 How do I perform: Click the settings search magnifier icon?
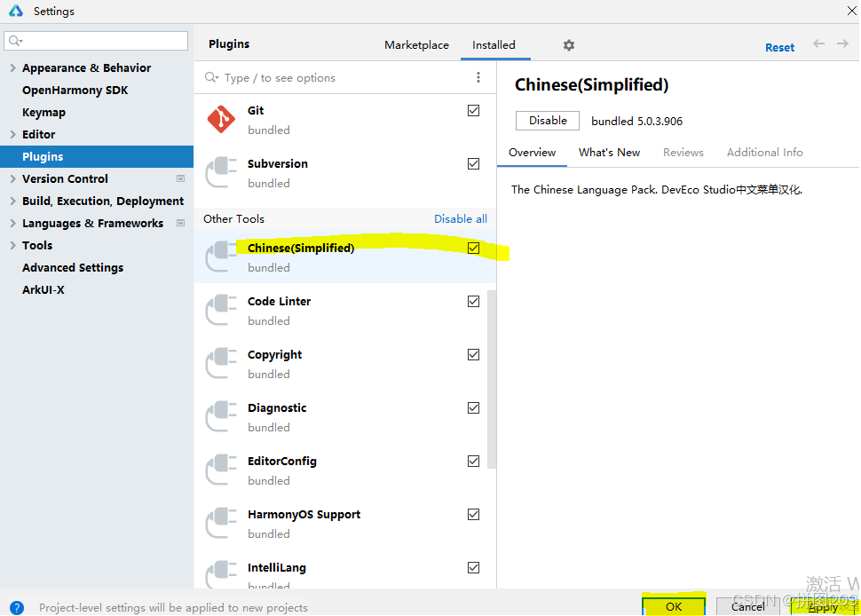[x=15, y=41]
